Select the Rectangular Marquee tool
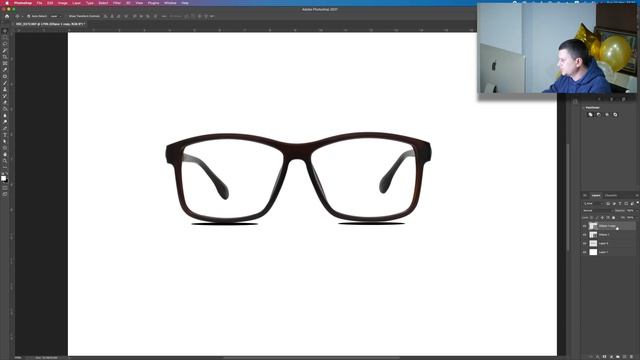640x360 pixels. click(x=5, y=38)
